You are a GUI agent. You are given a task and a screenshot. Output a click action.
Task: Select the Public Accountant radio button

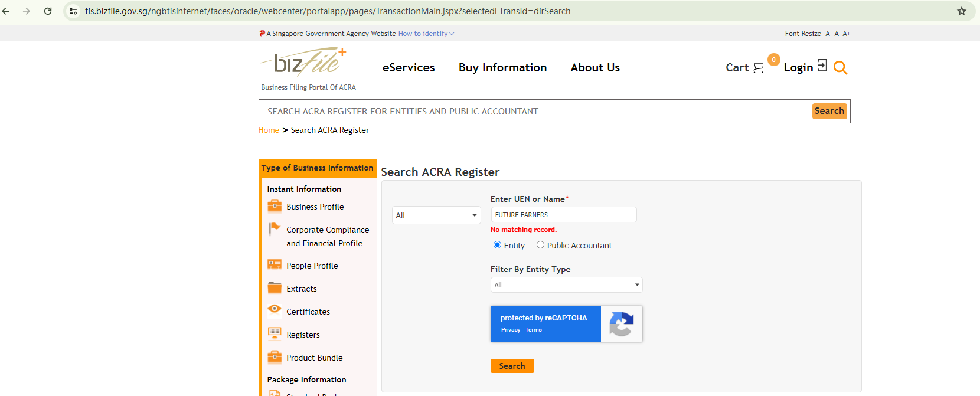[x=540, y=245]
